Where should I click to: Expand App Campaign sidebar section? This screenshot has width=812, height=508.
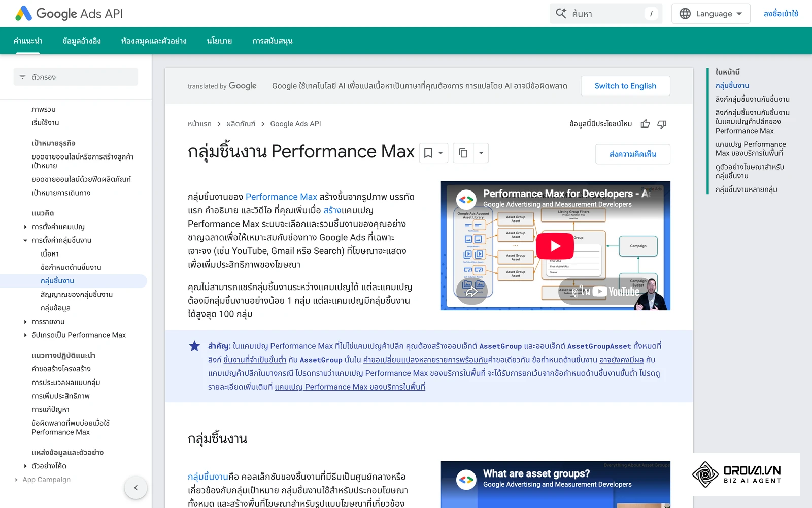pos(16,480)
